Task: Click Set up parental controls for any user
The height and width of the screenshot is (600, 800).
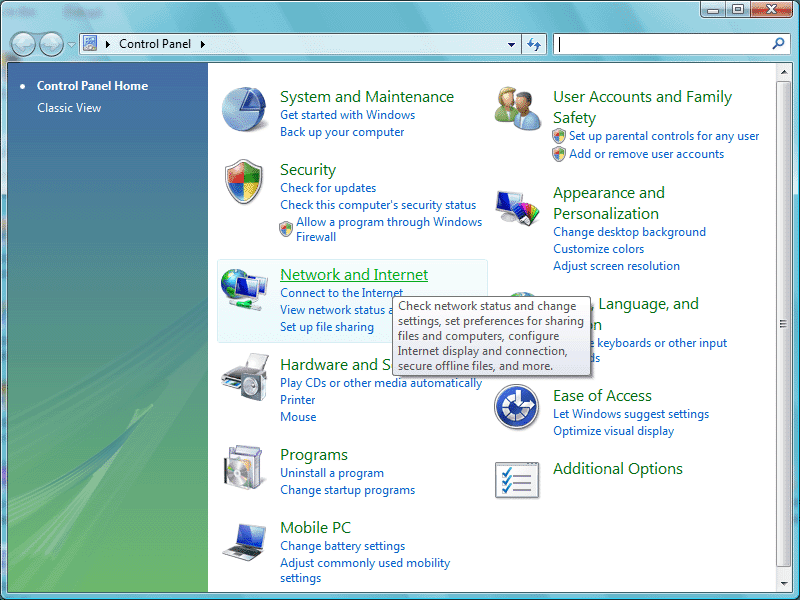Action: pyautogui.click(x=664, y=136)
